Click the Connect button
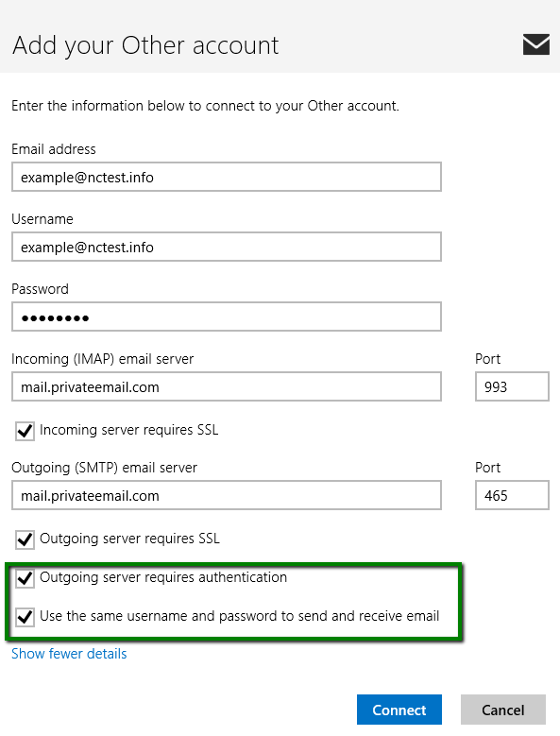 (399, 710)
